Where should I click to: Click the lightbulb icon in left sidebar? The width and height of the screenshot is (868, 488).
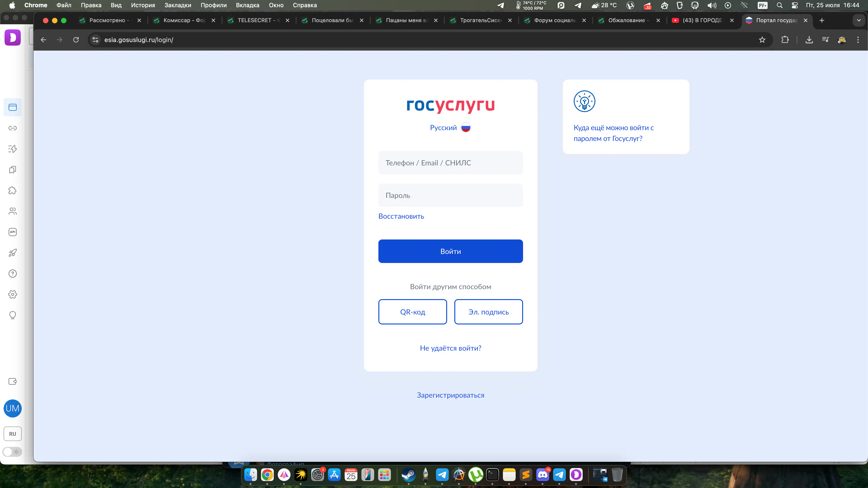[12, 315]
